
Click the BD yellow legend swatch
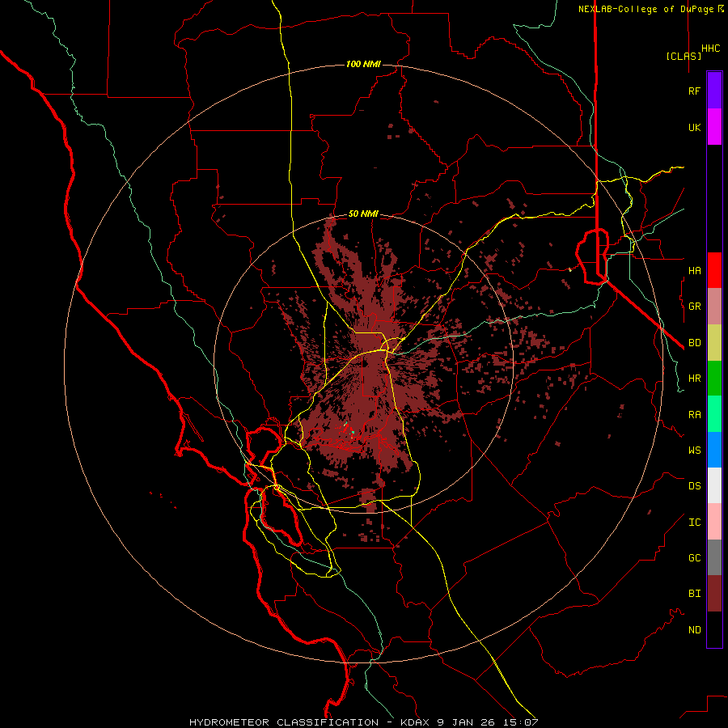714,343
